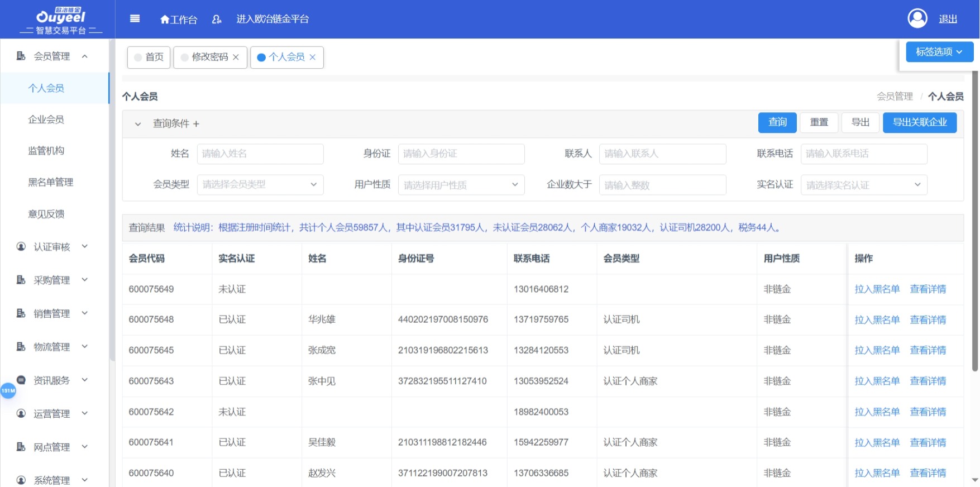Image resolution: width=980 pixels, height=487 pixels.
Task: Click the 网点管理 sidebar icon
Action: [x=21, y=447]
